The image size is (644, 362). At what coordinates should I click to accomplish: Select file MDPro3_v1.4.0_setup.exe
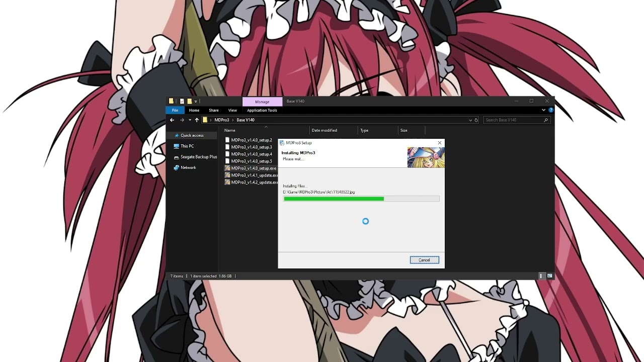coord(254,168)
